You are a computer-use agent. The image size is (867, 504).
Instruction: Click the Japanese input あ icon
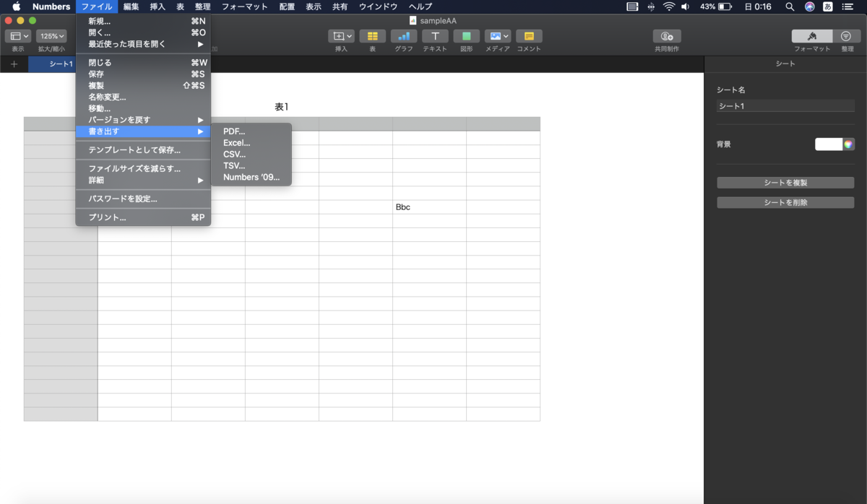click(828, 6)
